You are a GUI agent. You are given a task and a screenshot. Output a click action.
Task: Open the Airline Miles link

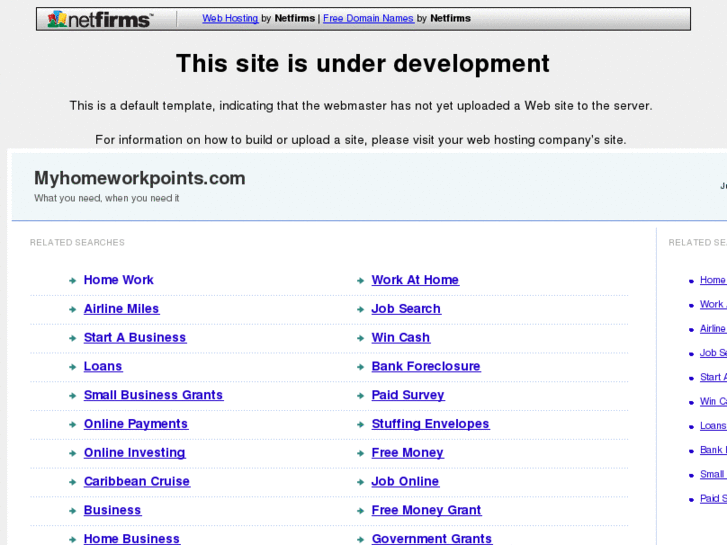(x=121, y=308)
